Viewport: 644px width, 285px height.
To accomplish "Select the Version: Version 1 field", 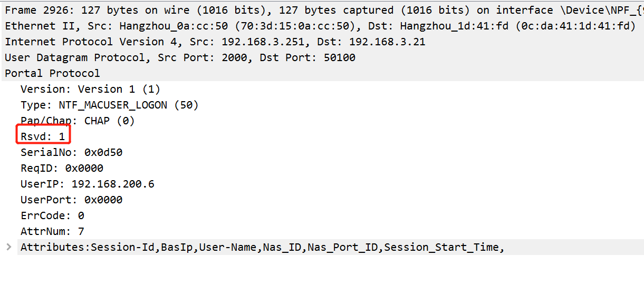I will 90,89.
